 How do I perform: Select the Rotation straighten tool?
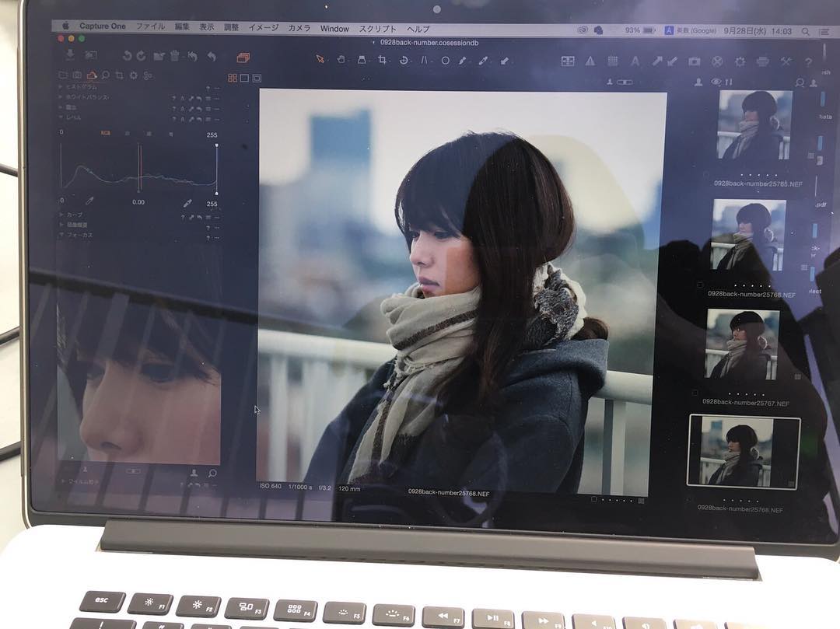pyautogui.click(x=404, y=61)
